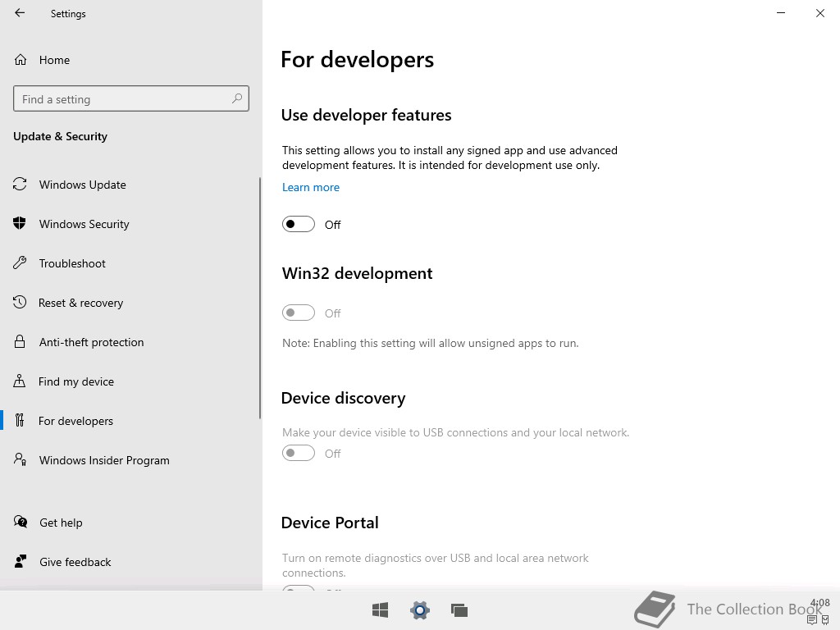Click the Give feedback person icon

(x=21, y=561)
